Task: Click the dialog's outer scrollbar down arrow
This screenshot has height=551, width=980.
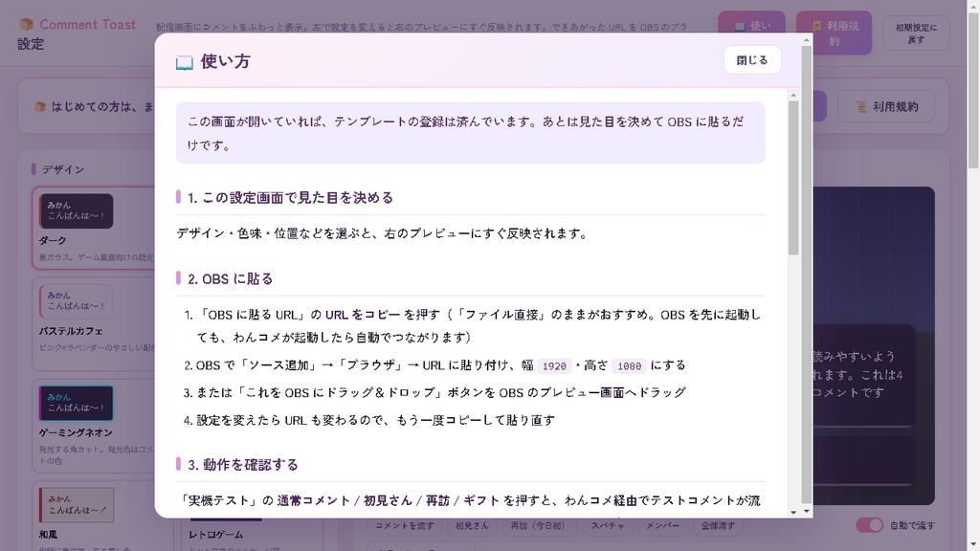Action: (x=806, y=511)
